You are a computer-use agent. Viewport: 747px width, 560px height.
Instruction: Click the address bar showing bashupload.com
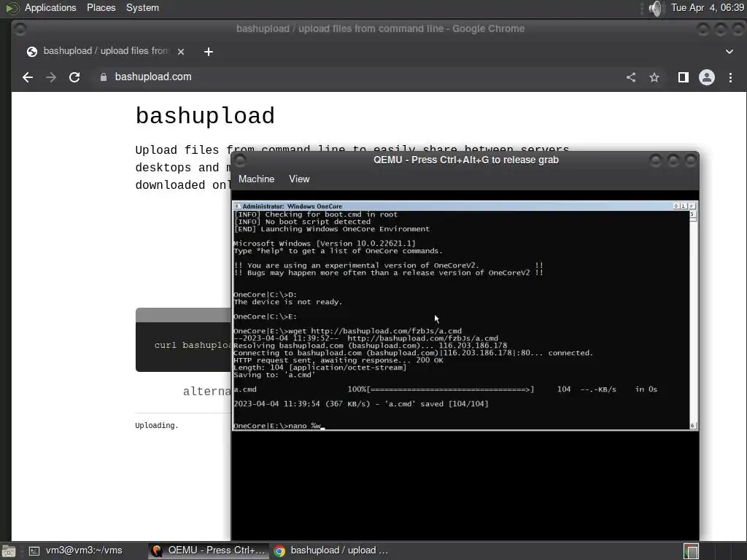point(357,77)
